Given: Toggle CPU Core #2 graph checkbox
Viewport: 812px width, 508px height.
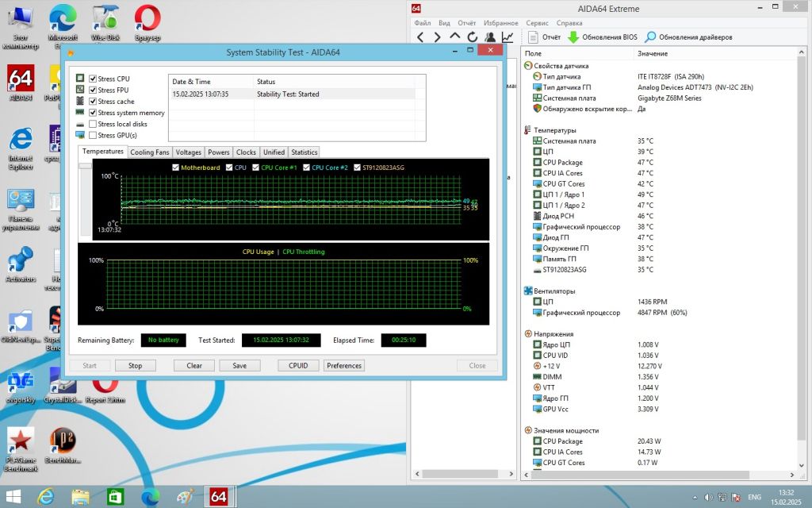Looking at the screenshot, I should (x=307, y=167).
